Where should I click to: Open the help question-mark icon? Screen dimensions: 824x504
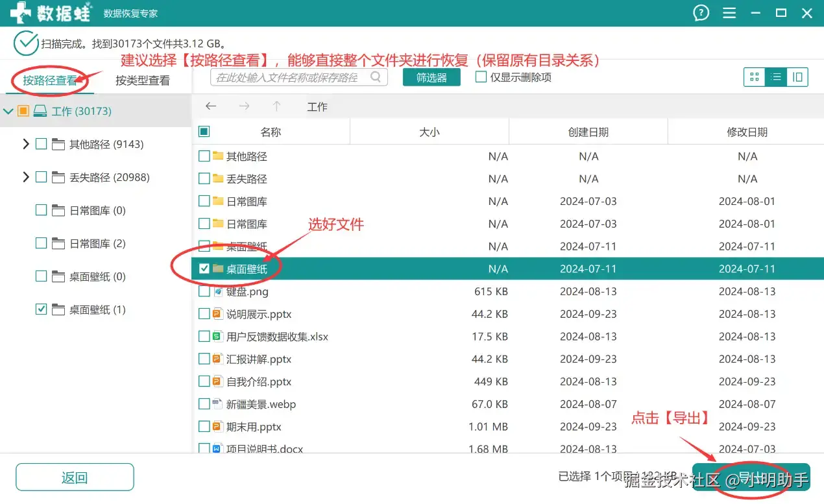point(701,13)
